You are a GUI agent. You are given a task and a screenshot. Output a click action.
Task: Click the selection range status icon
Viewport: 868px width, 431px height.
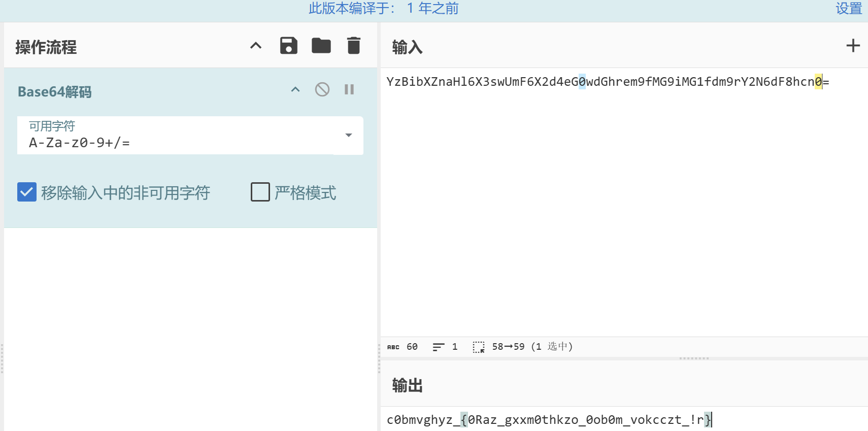(478, 347)
